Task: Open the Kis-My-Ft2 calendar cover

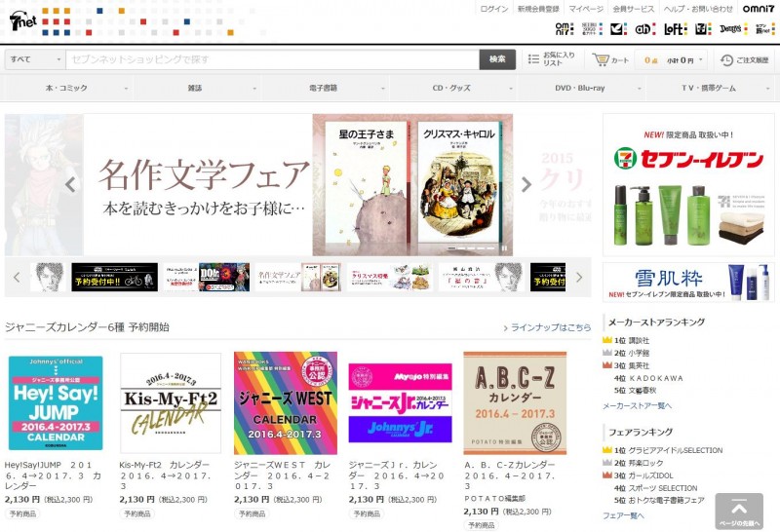Action: point(171,403)
